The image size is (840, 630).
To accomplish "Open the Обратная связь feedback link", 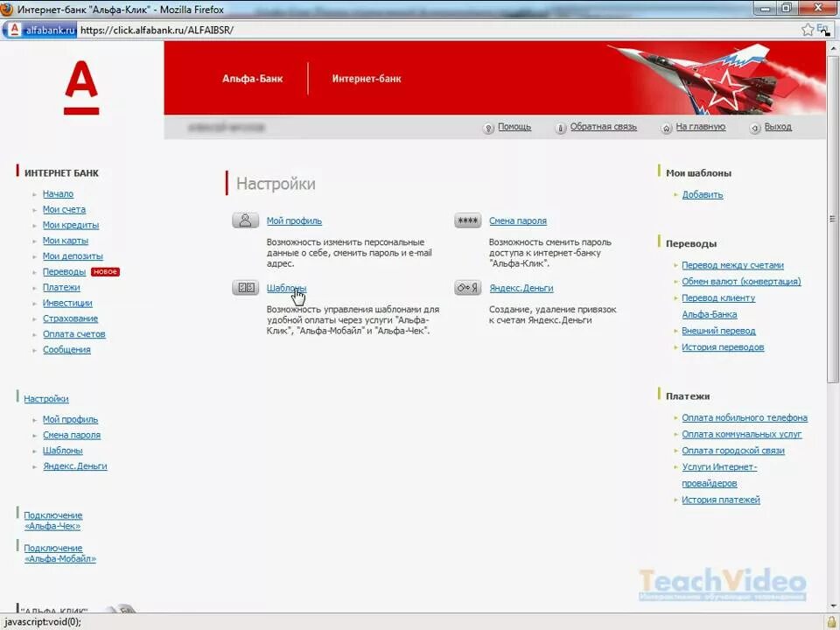I will tap(603, 127).
